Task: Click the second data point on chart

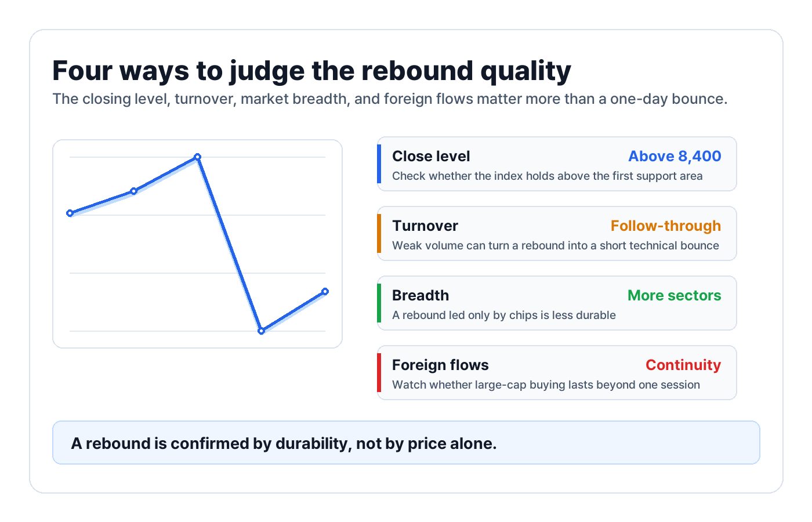Action: [x=134, y=191]
